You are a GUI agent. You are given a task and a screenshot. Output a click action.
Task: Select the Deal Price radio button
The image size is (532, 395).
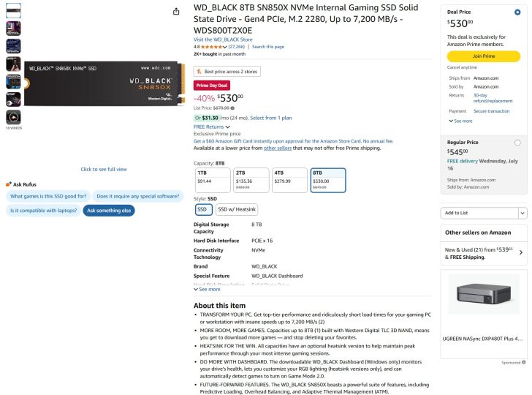coord(517,12)
